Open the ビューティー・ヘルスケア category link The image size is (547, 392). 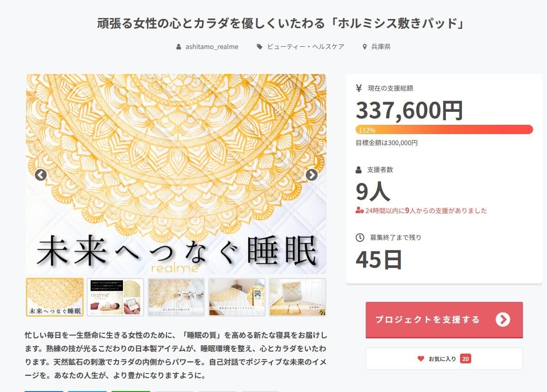306,47
